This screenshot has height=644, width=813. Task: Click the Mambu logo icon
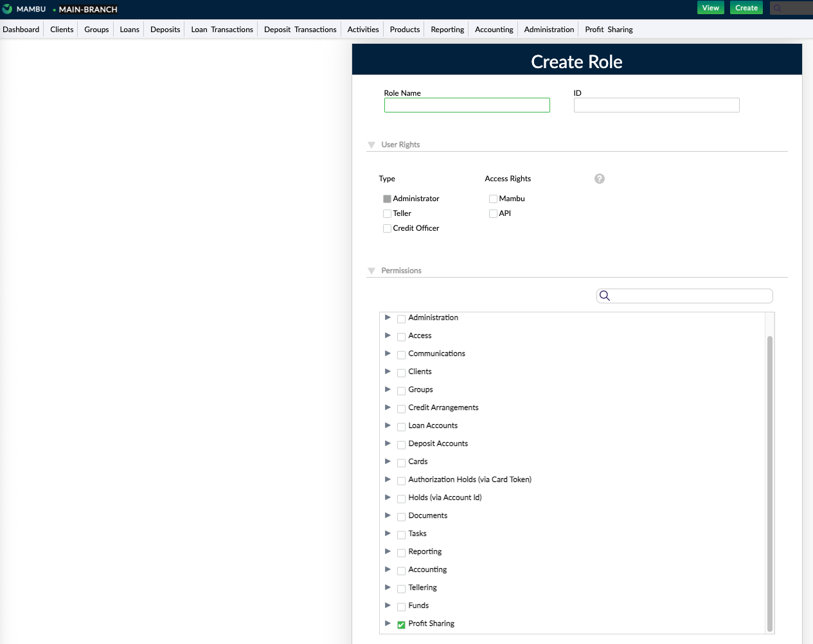point(8,9)
